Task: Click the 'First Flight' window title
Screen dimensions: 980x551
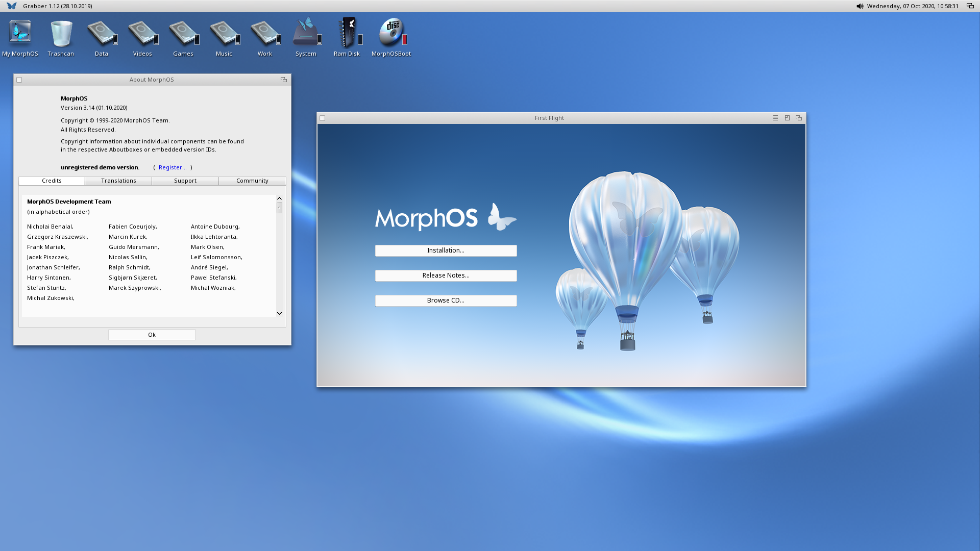Action: click(x=549, y=118)
